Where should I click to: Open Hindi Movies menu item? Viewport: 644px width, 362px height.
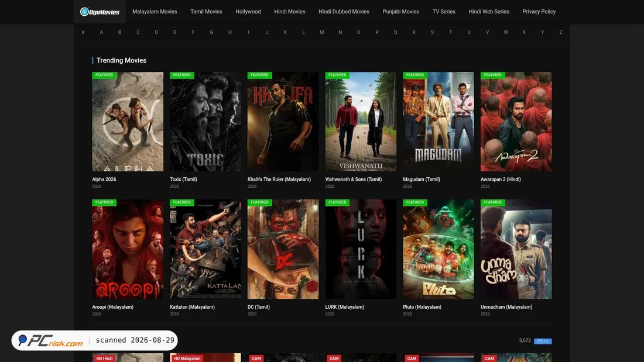(290, 12)
